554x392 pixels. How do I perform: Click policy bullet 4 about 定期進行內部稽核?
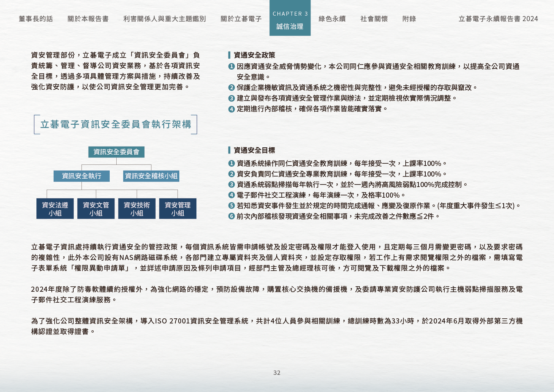coord(308,109)
